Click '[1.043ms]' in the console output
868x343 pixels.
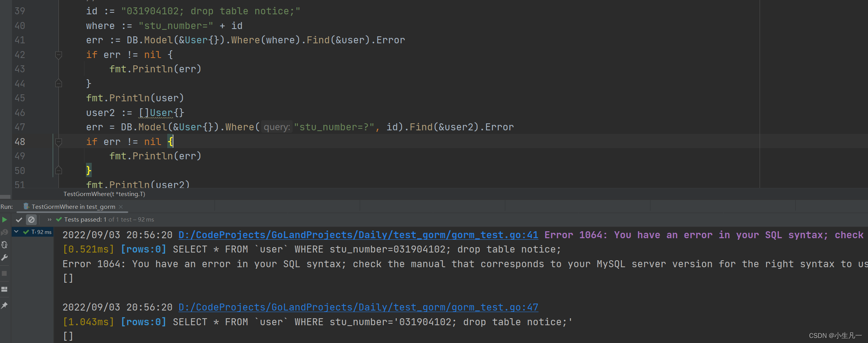pyautogui.click(x=89, y=322)
